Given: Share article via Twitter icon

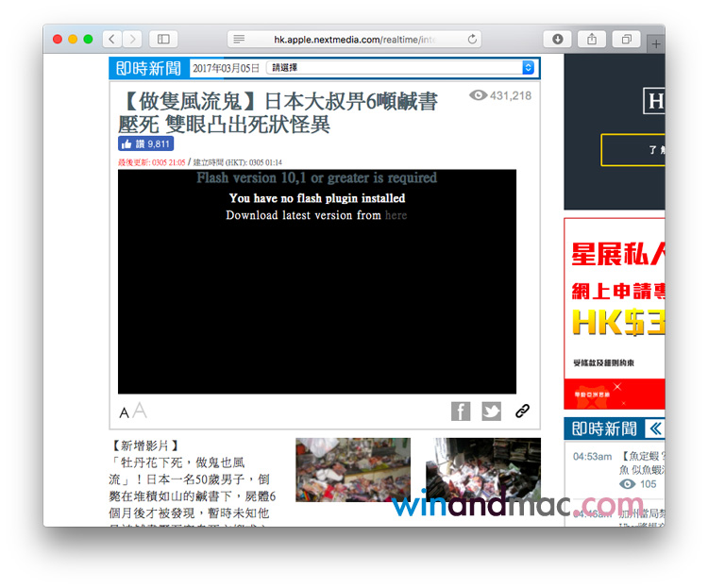Looking at the screenshot, I should click(x=491, y=411).
